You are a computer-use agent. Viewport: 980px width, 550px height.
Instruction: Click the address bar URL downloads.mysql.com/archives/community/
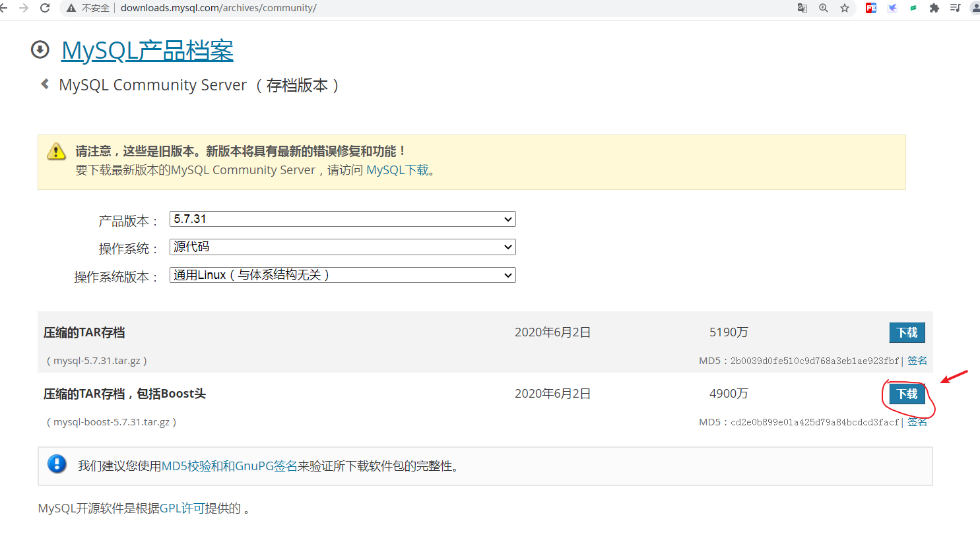218,8
